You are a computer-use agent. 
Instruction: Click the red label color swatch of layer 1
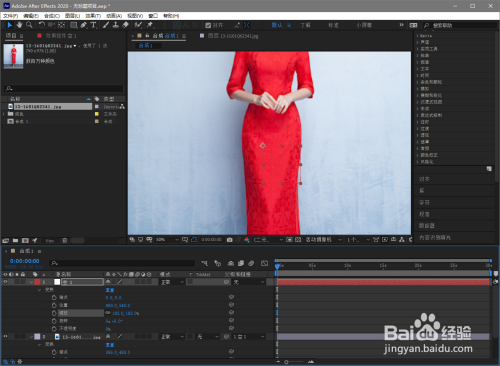coord(37,282)
